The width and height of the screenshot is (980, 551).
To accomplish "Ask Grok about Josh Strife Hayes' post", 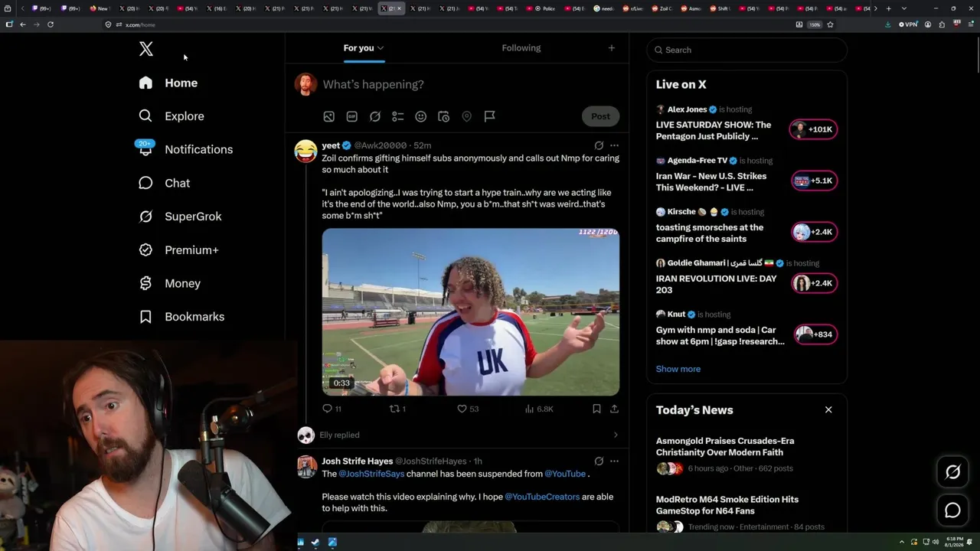I will point(599,461).
